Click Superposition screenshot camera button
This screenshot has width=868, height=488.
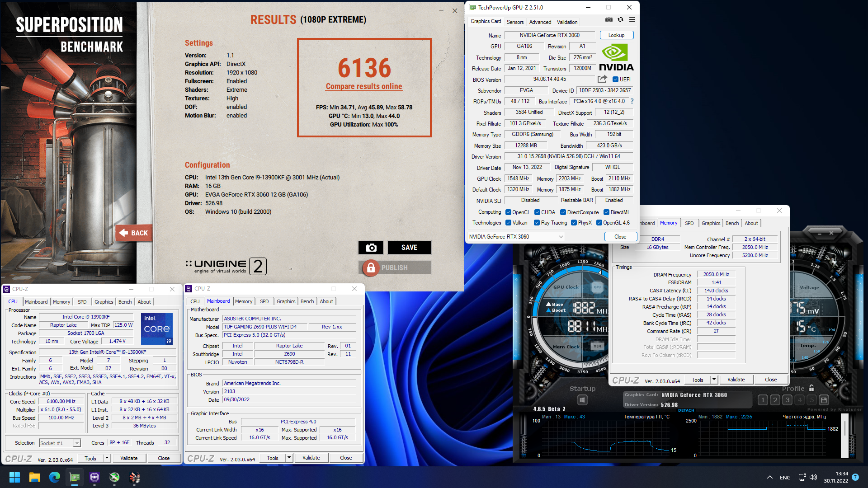click(371, 248)
